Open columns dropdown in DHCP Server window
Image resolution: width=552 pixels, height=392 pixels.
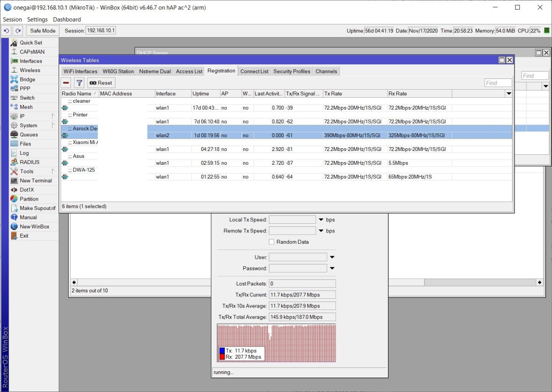[x=545, y=86]
